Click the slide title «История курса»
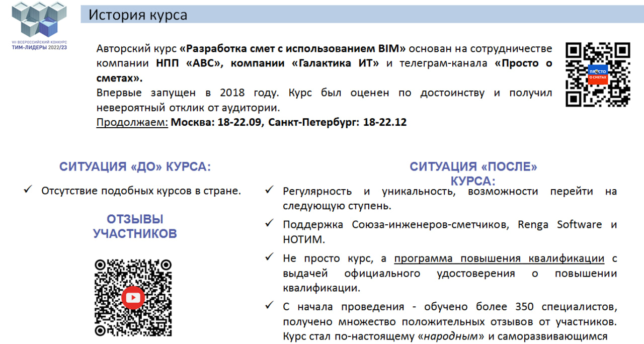This screenshot has width=644, height=344. (138, 15)
